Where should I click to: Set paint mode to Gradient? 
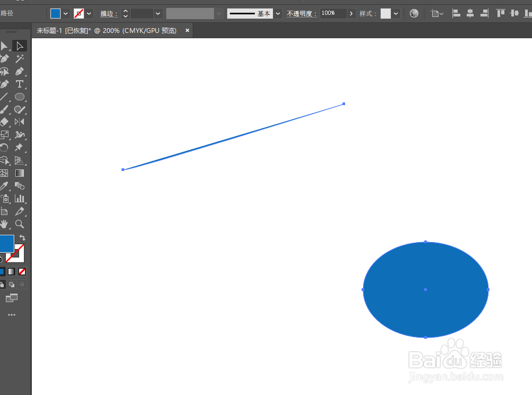[x=12, y=271]
